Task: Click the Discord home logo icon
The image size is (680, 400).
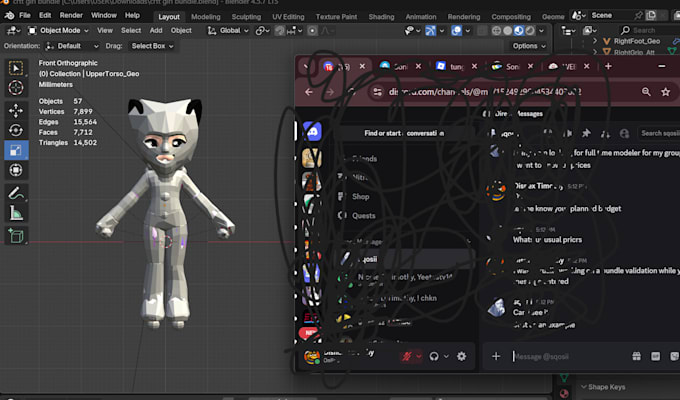Action: pyautogui.click(x=312, y=131)
